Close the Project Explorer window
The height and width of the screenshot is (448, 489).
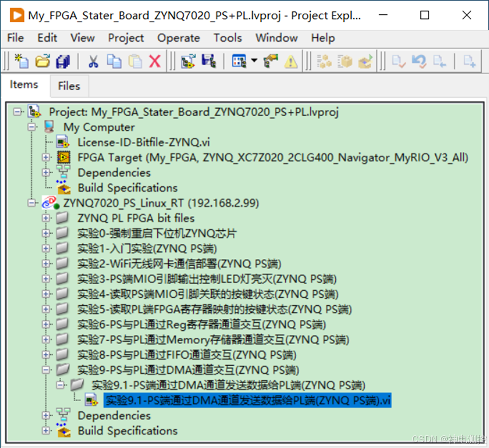pyautogui.click(x=467, y=15)
